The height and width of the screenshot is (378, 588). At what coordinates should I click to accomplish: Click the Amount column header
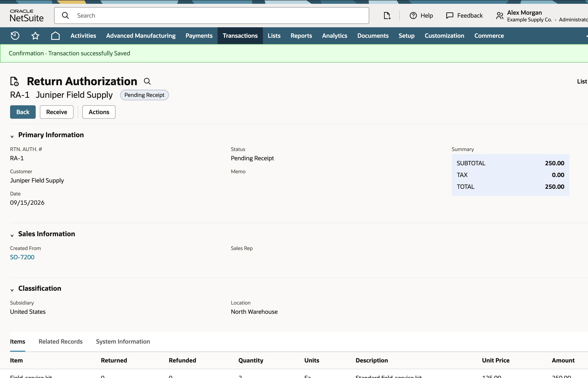coord(563,360)
